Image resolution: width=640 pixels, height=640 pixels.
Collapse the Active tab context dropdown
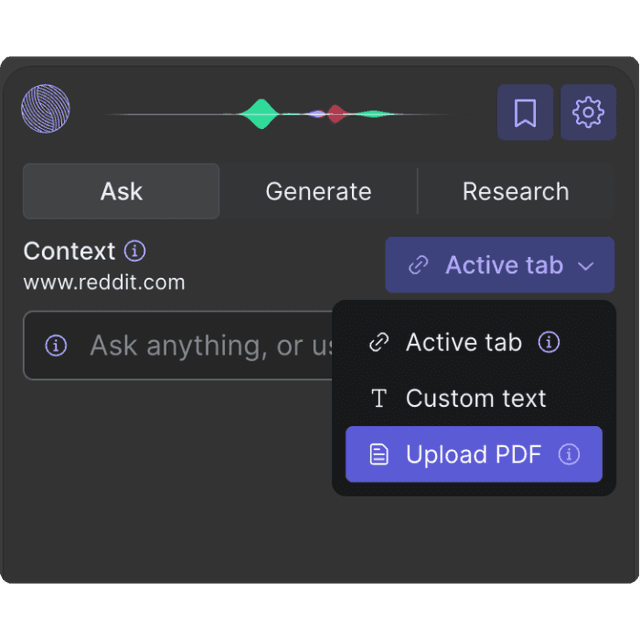coord(500,265)
